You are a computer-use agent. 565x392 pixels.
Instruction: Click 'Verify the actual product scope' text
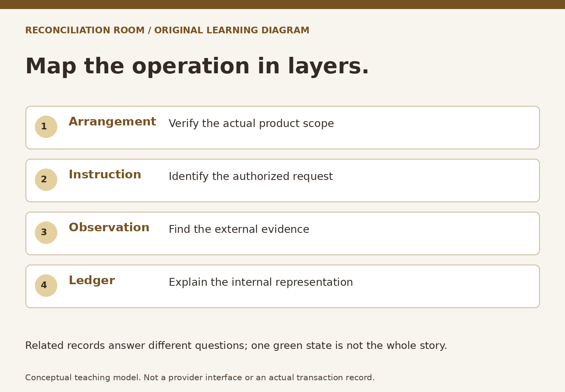click(x=251, y=124)
